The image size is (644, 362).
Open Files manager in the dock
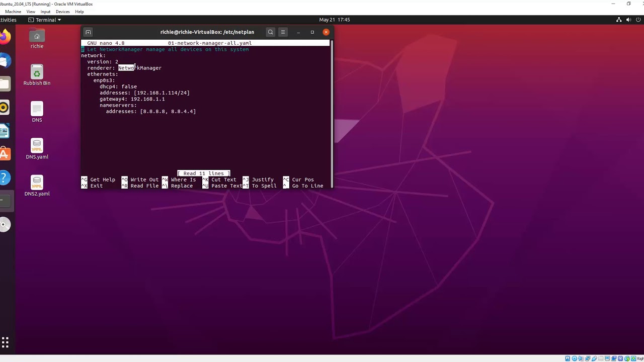pyautogui.click(x=4, y=84)
